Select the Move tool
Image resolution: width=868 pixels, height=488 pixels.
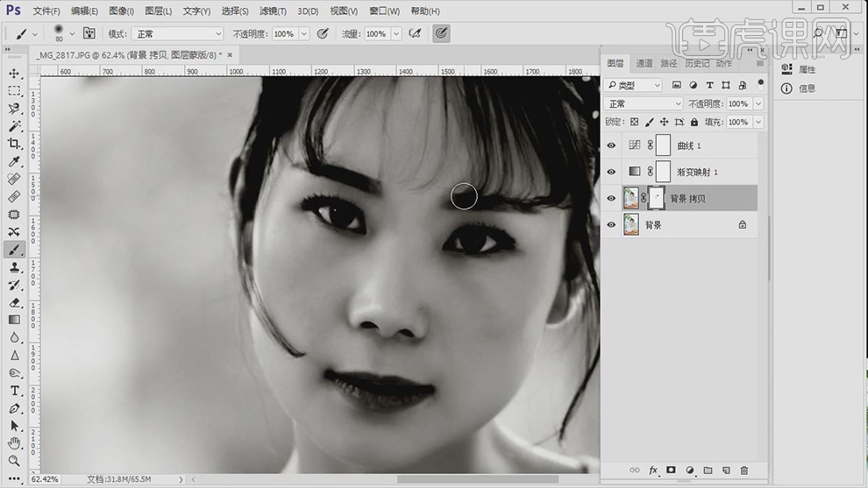pyautogui.click(x=14, y=74)
